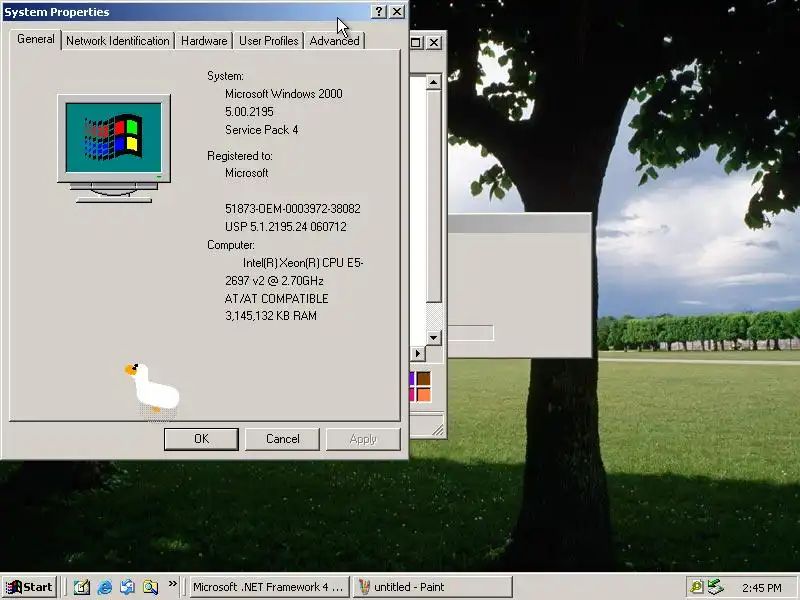Confirm with the OK button
800x600 pixels.
pyautogui.click(x=201, y=439)
